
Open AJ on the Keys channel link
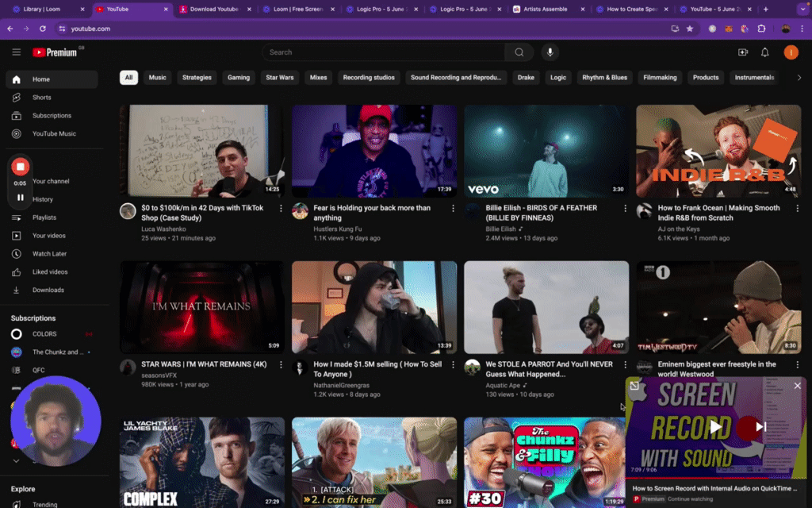[x=679, y=229]
